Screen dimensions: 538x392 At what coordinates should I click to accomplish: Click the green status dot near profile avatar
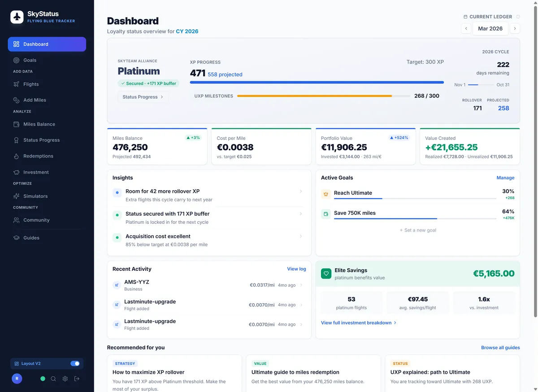43,378
